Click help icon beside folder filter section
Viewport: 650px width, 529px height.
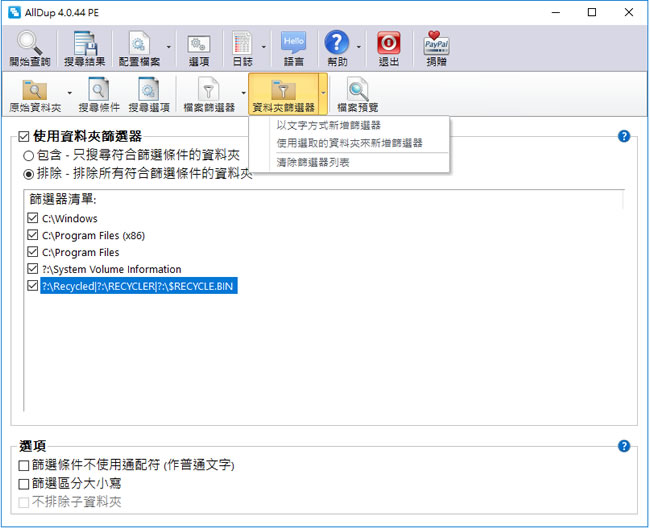623,136
